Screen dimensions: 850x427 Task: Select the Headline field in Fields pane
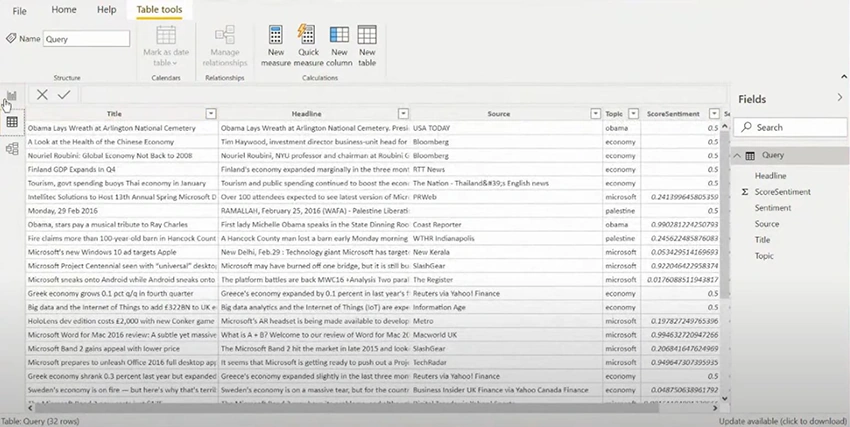pyautogui.click(x=770, y=176)
